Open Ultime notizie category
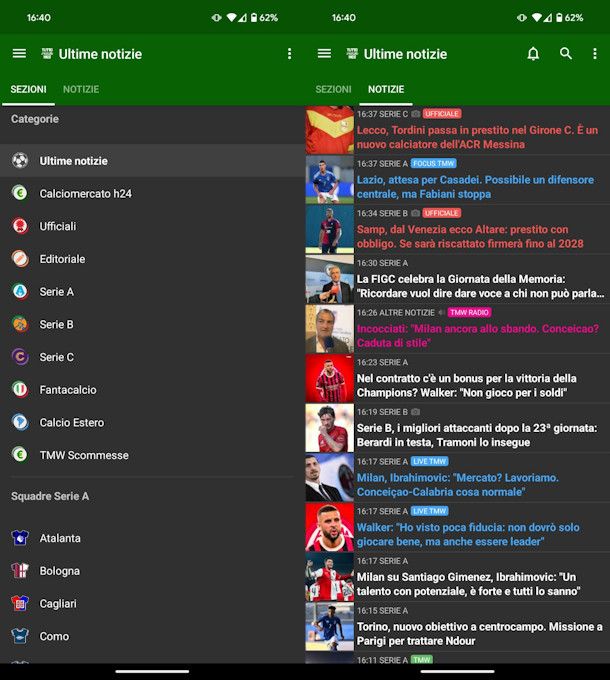This screenshot has height=680, width=610. (x=153, y=160)
